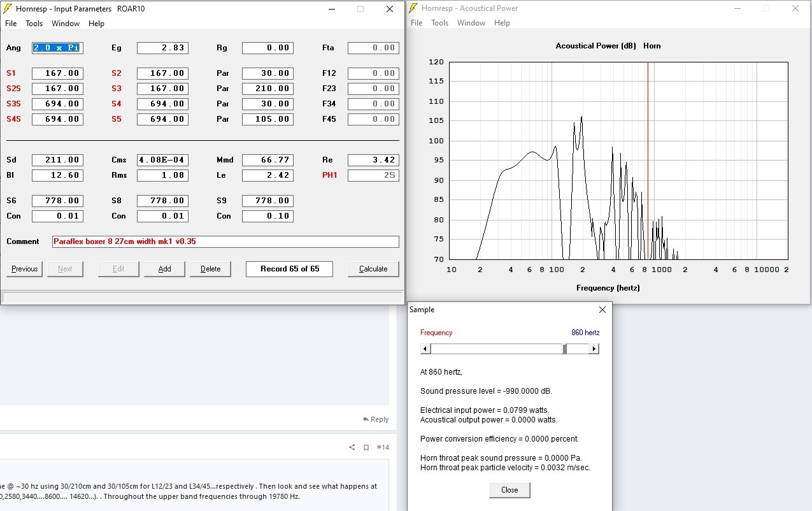Click the share icon on forum post
Screen dimensions: 812x511
[x=352, y=447]
